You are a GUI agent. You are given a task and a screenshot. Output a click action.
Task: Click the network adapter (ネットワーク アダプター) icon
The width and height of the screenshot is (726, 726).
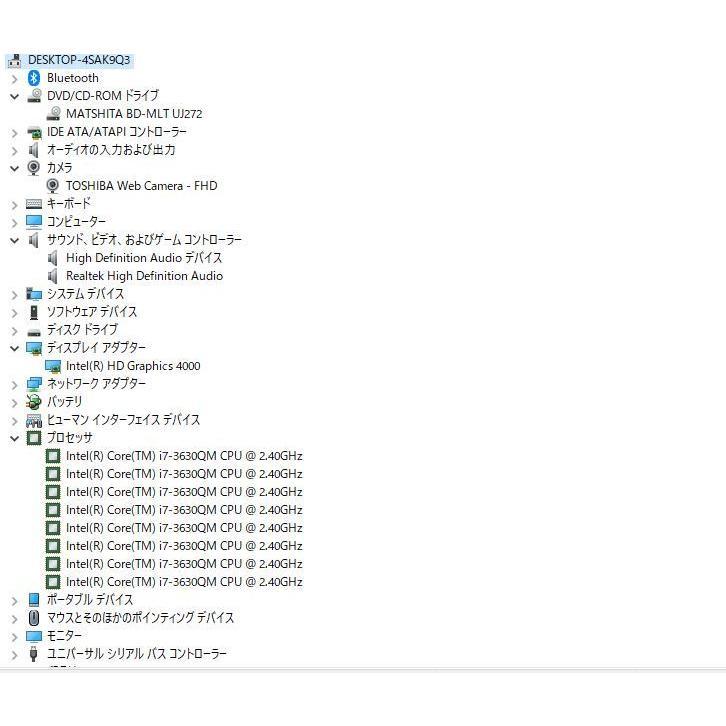coord(34,384)
